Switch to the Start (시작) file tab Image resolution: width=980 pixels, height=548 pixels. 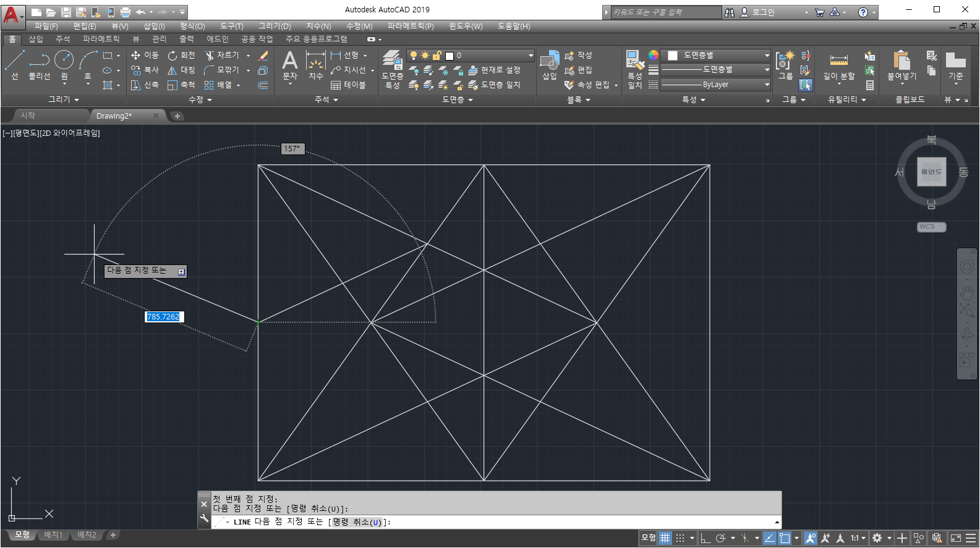coord(28,116)
